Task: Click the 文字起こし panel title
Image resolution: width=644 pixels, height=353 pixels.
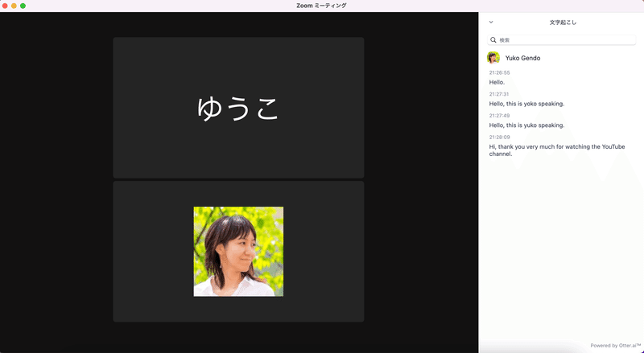Action: point(563,23)
